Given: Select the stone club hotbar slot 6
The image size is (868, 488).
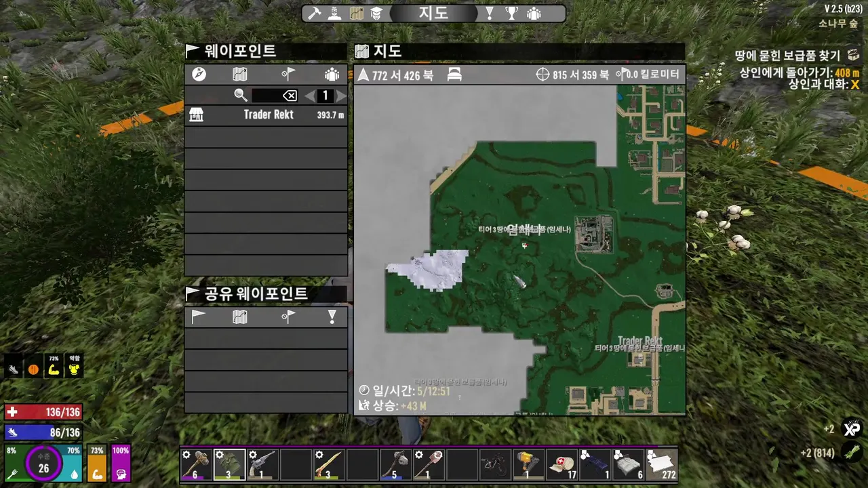Looking at the screenshot, I should [x=196, y=465].
